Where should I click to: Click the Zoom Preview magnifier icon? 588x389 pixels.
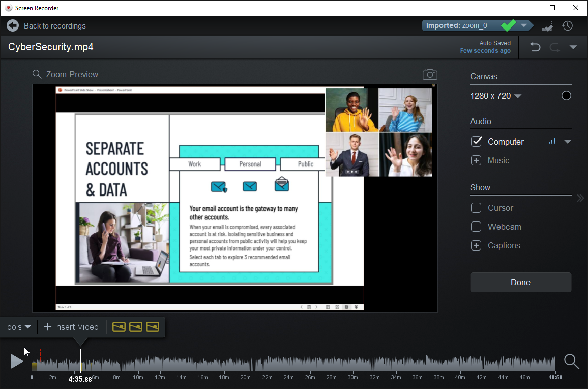tap(37, 74)
